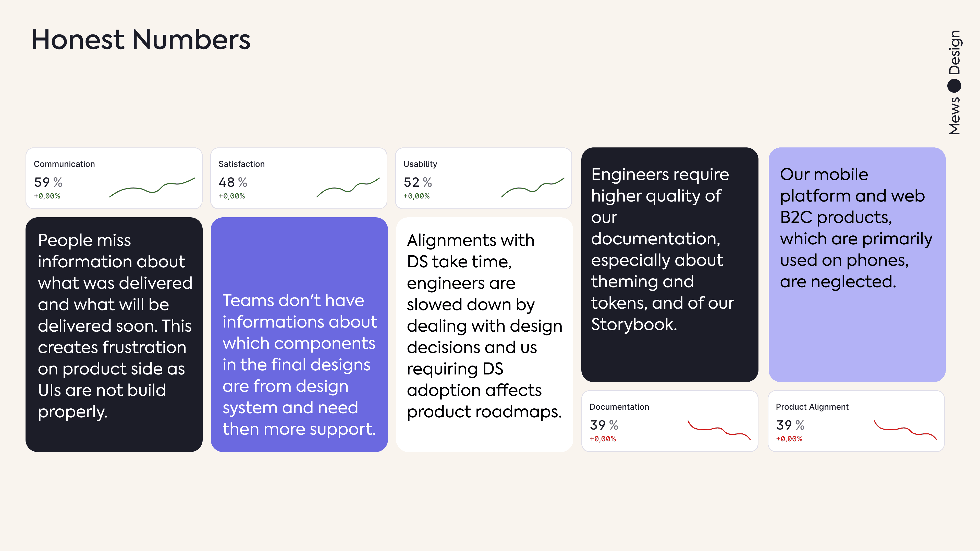Viewport: 980px width, 551px height.
Task: Click the +0,00% change under Communication
Action: coord(47,196)
